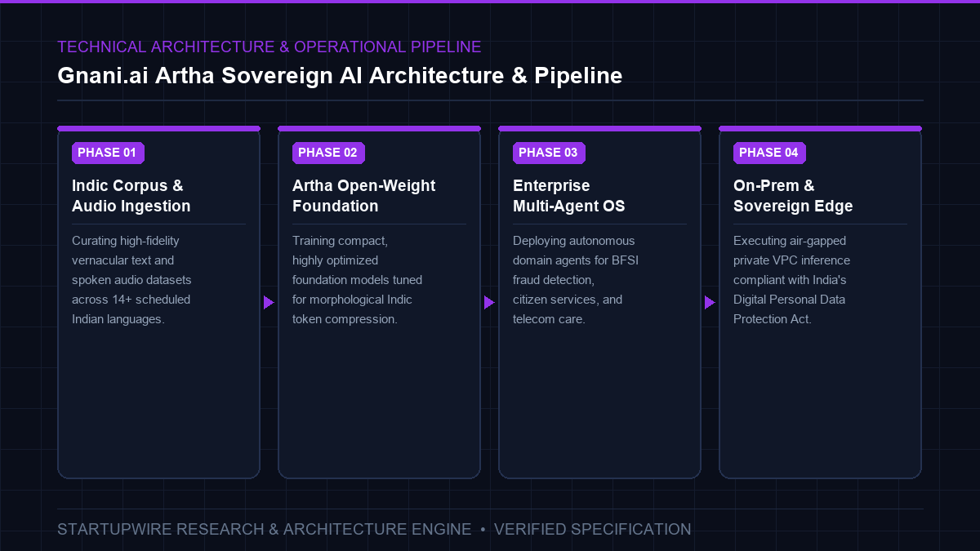Select the arrow between Phase 02 and Phase 03
This screenshot has height=551, width=980.
[489, 303]
